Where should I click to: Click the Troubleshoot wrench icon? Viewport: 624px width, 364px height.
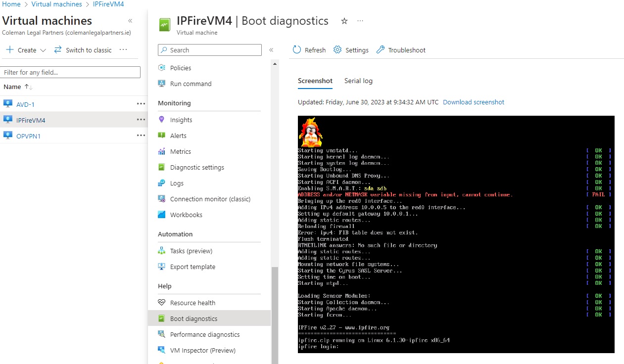(x=381, y=50)
